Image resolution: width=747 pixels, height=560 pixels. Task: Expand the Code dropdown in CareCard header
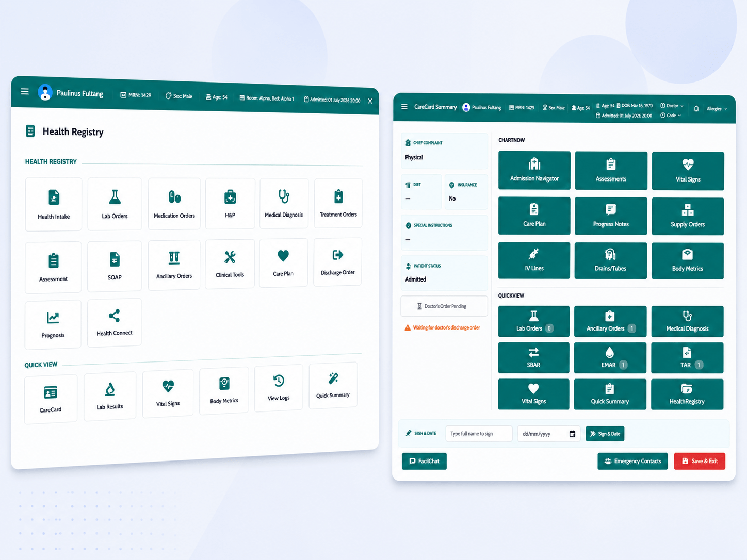671,116
